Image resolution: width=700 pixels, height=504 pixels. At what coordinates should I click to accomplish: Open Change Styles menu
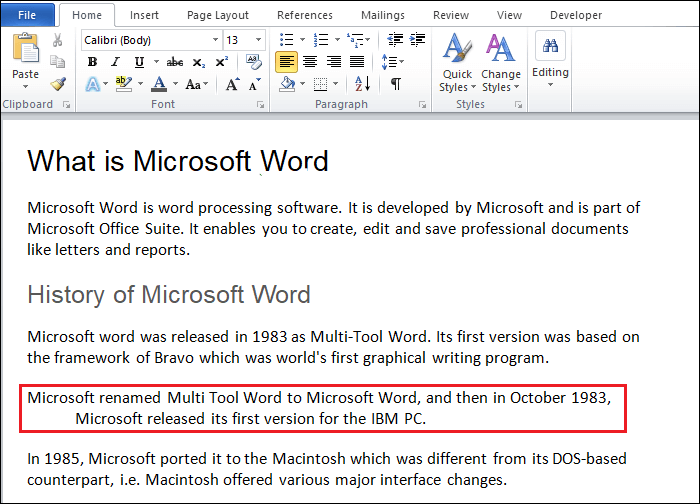coord(500,62)
